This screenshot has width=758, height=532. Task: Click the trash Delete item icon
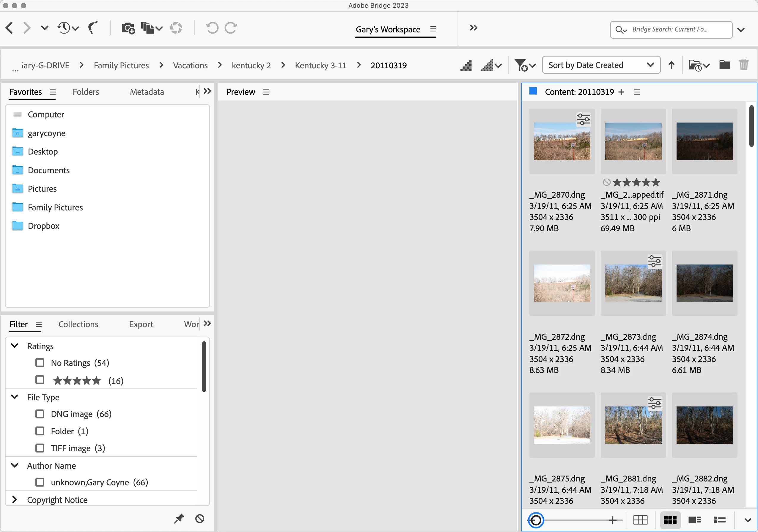point(743,65)
